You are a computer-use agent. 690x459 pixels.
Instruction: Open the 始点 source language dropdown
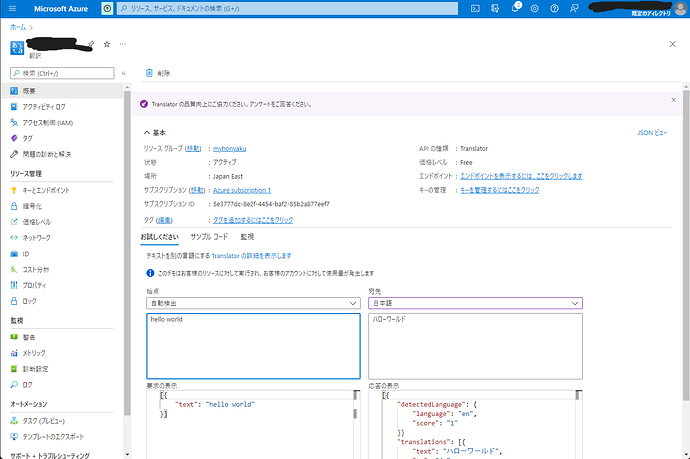(253, 303)
